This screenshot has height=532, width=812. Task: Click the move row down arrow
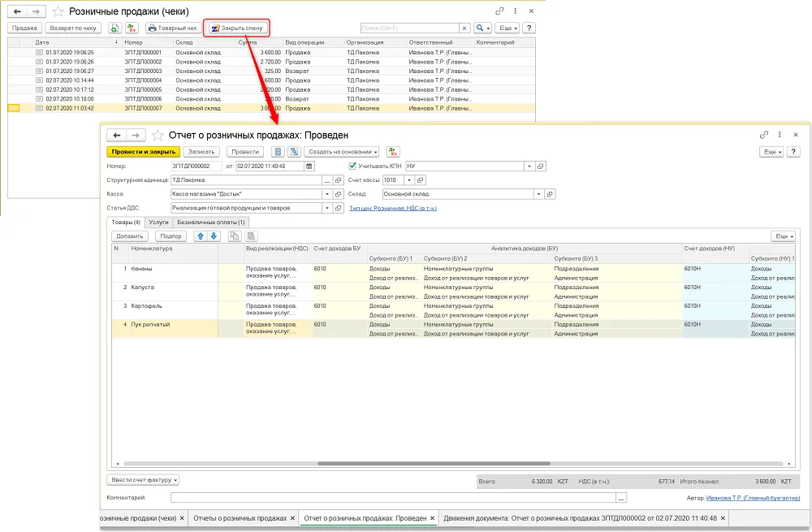[x=214, y=236]
